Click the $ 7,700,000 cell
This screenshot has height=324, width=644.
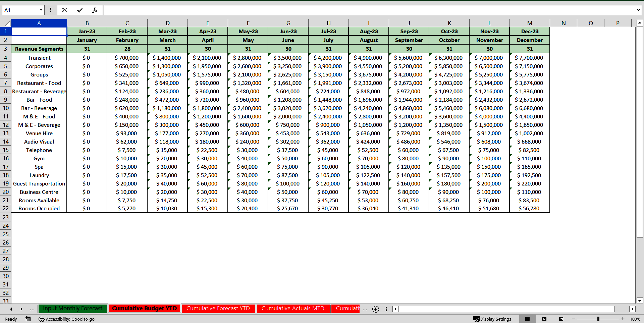tap(530, 58)
